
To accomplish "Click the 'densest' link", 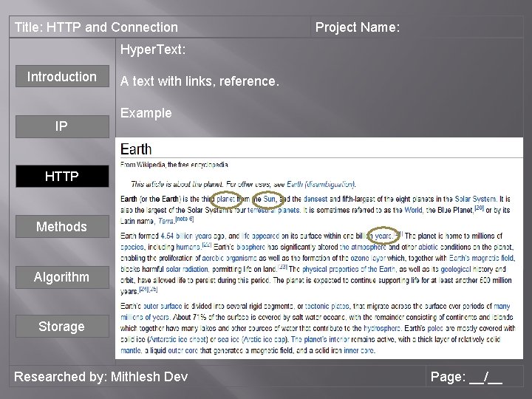I will 316,199.
